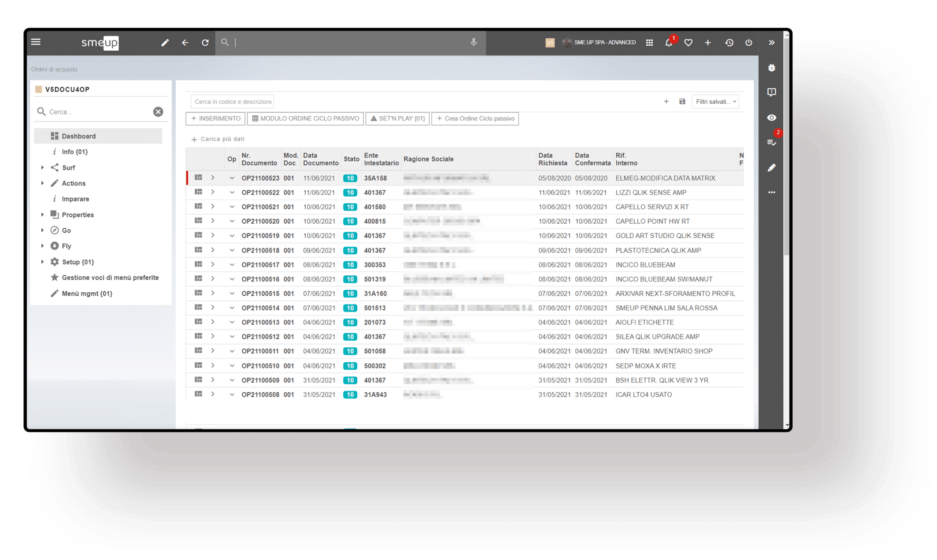Open the apps grid icon

point(649,43)
